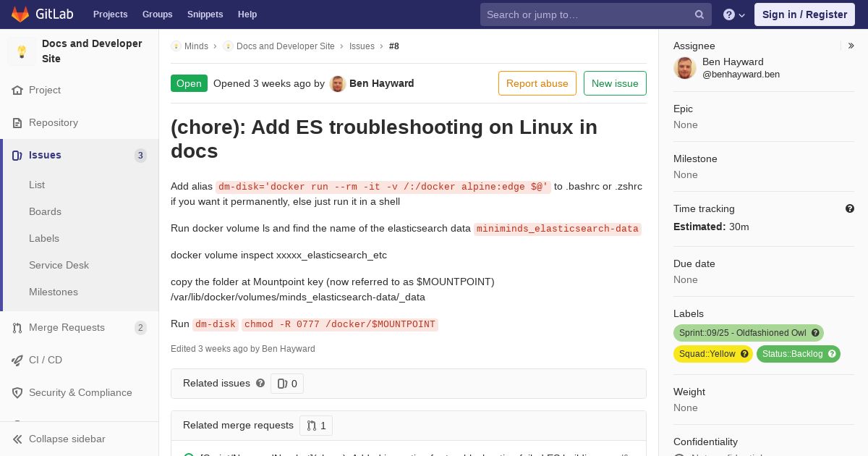The image size is (868, 456).
Task: Click the Estimated: 30m text
Action: (x=711, y=227)
